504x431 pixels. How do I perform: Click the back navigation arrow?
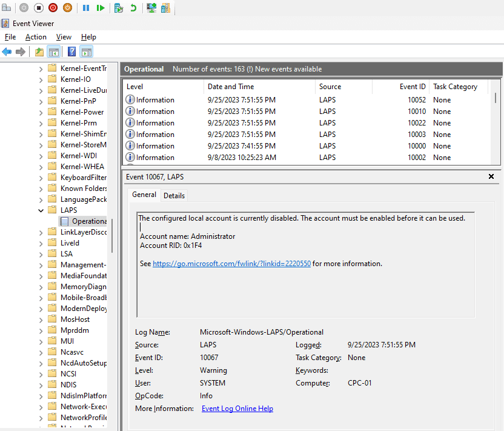coord(6,51)
